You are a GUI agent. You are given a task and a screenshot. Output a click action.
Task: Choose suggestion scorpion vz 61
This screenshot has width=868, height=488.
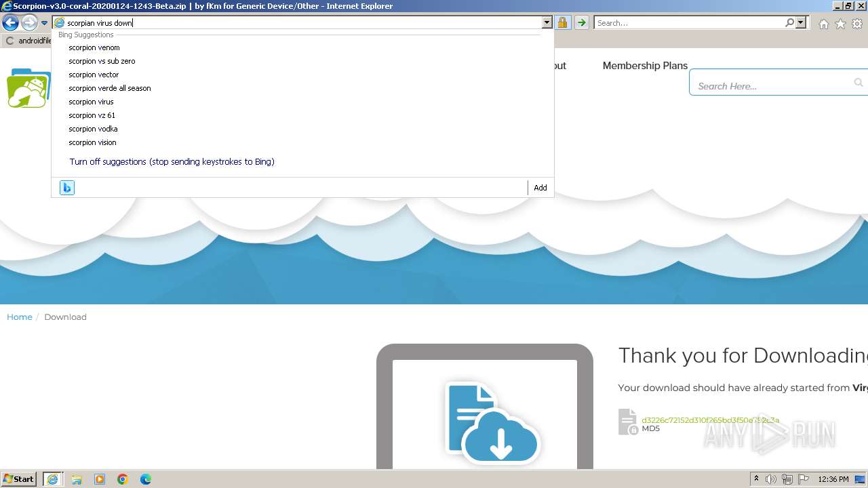(x=92, y=115)
